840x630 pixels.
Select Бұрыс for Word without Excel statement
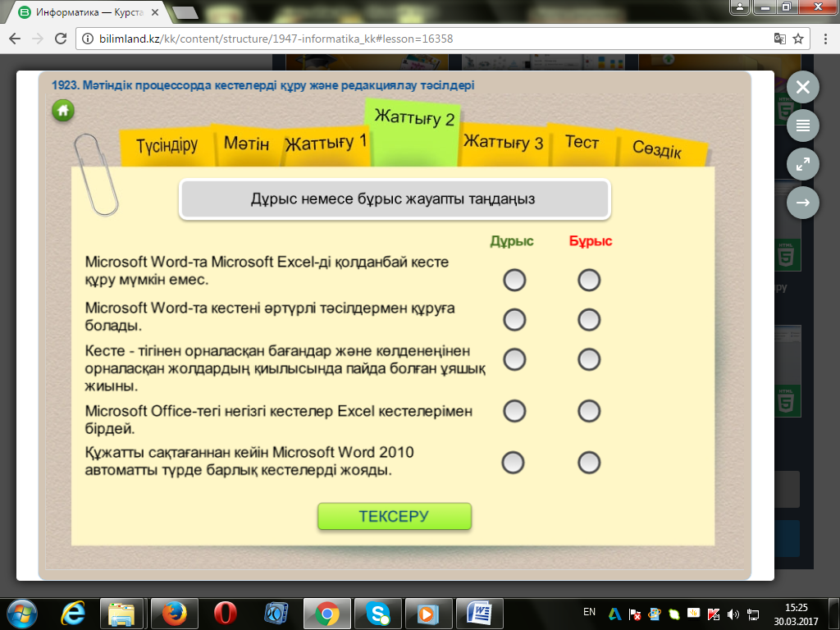pos(589,281)
